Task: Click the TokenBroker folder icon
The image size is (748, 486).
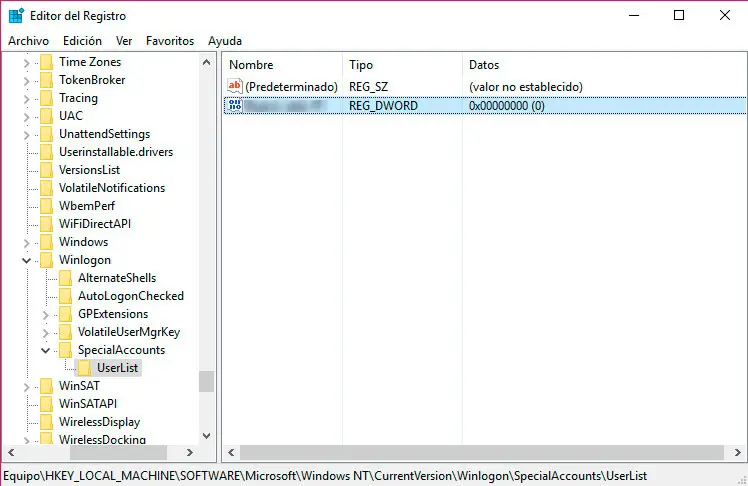Action: click(46, 80)
